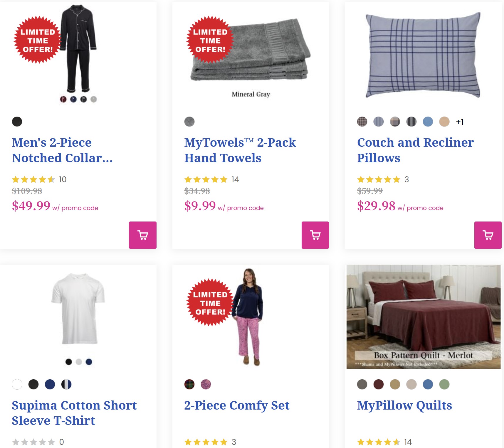
Task: Add Men's 2-Piece Notched Collar pajamas to cart
Action: coord(142,235)
